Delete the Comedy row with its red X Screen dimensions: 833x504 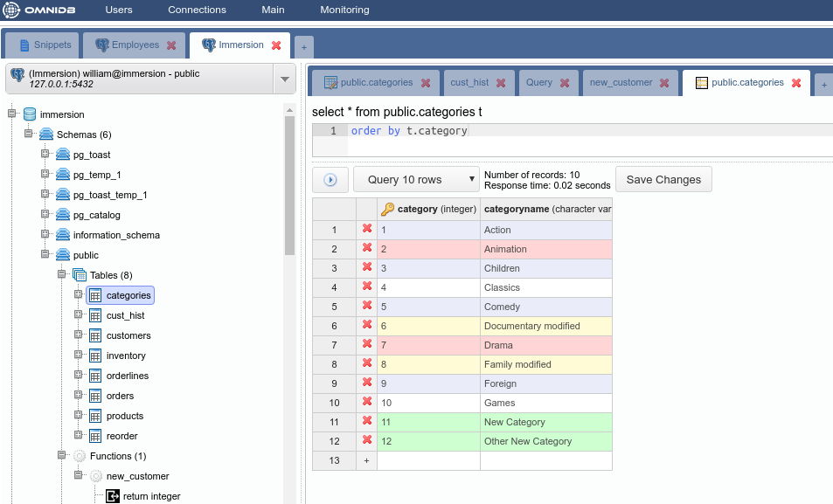tap(366, 306)
